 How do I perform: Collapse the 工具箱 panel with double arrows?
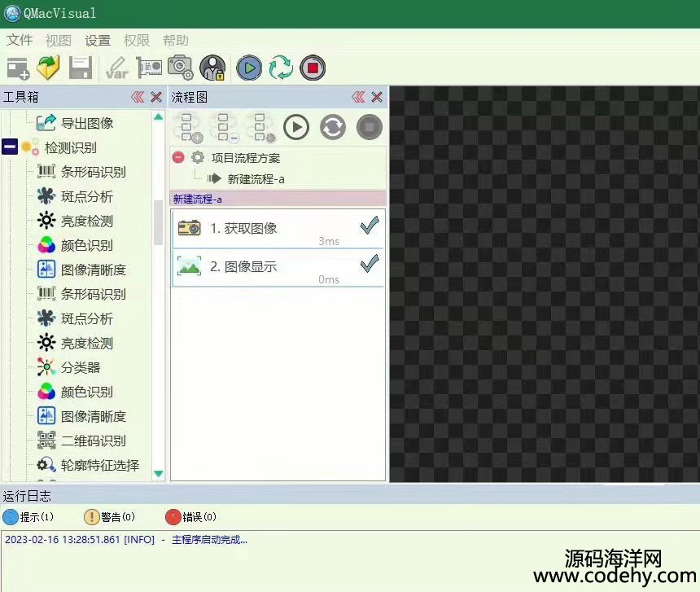[x=138, y=97]
